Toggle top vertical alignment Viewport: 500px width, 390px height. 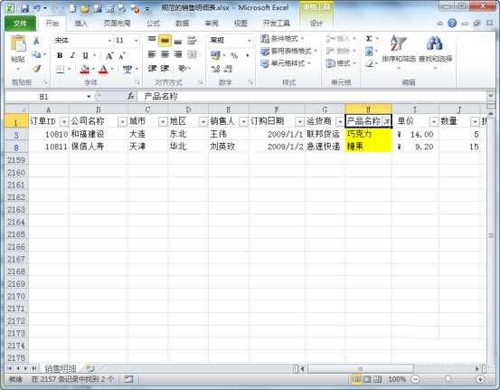(x=152, y=40)
